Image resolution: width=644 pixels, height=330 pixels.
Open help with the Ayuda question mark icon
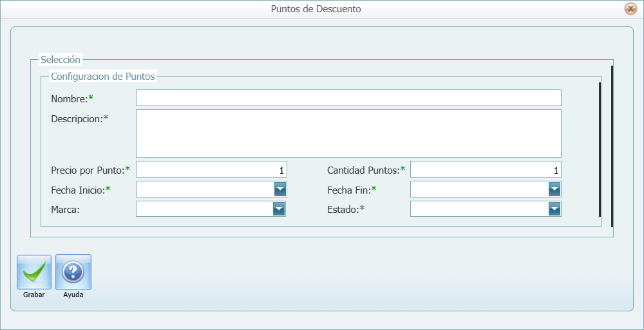coord(73,273)
